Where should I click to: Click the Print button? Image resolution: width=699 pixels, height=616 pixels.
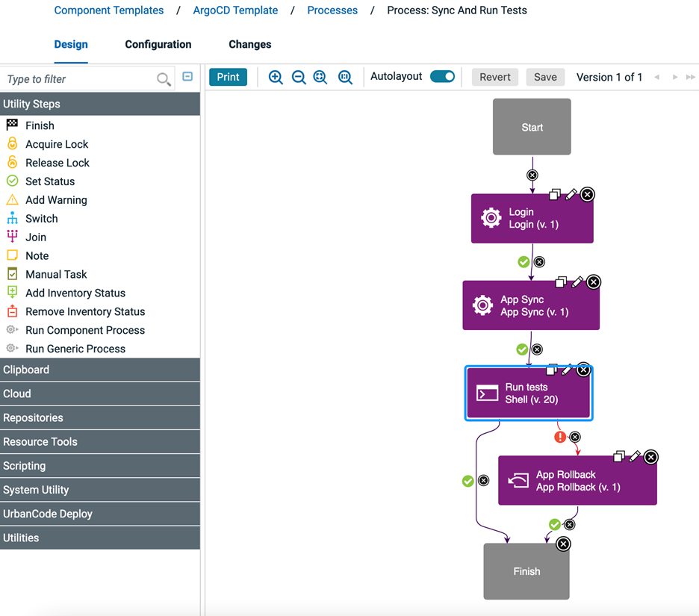228,77
